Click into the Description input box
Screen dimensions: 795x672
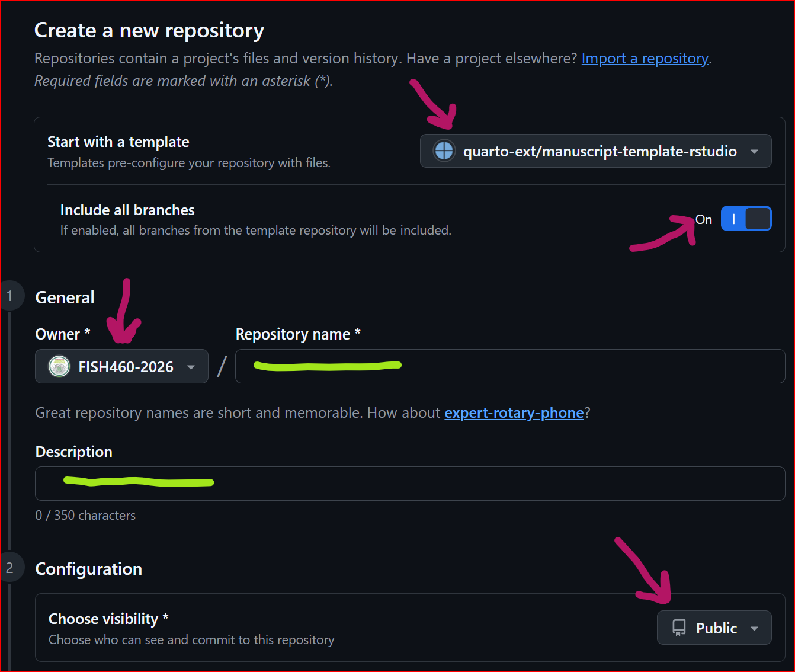coord(410,484)
